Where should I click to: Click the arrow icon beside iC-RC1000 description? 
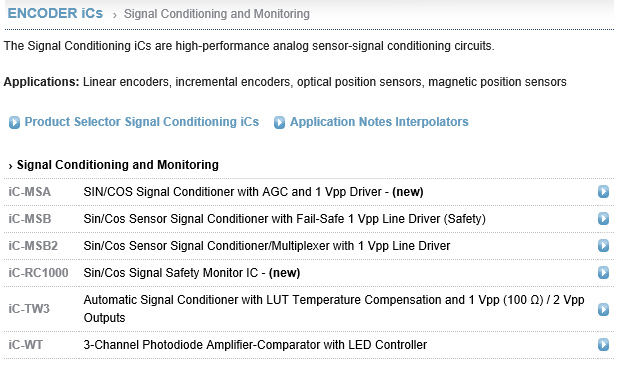coord(603,272)
